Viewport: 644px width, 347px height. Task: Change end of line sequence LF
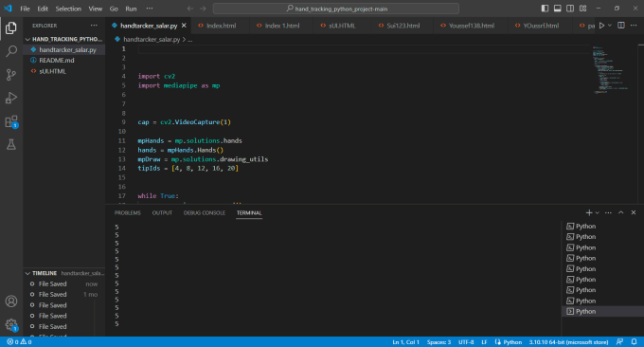click(x=484, y=342)
